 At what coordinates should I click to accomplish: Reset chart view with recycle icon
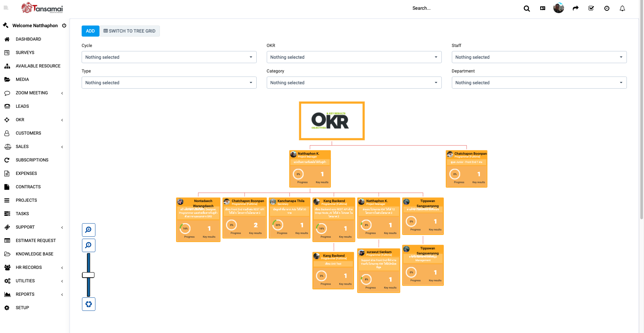click(x=89, y=304)
